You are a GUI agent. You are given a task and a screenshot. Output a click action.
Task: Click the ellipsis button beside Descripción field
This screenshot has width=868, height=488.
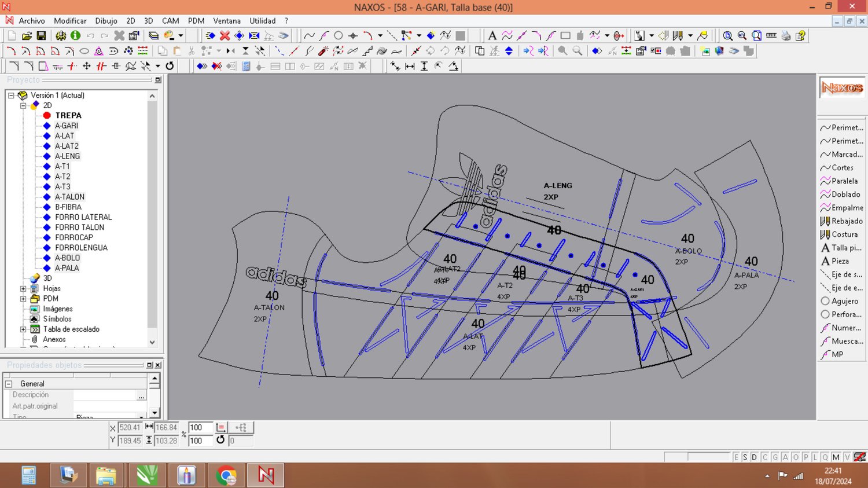point(141,395)
